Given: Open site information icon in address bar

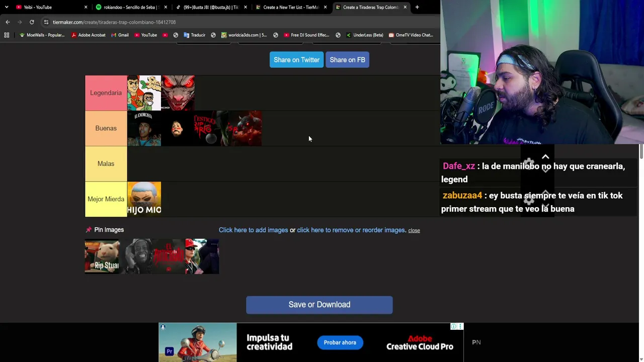Looking at the screenshot, I should coord(46,22).
